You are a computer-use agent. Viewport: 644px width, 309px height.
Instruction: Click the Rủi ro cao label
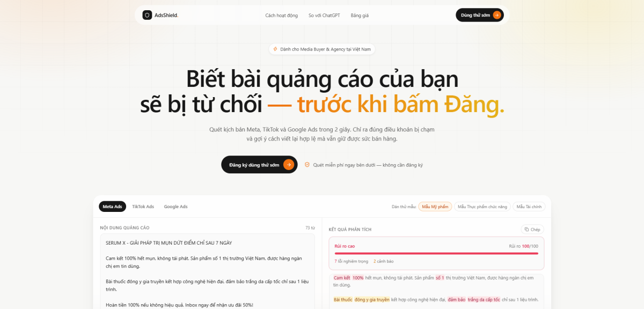(x=345, y=246)
